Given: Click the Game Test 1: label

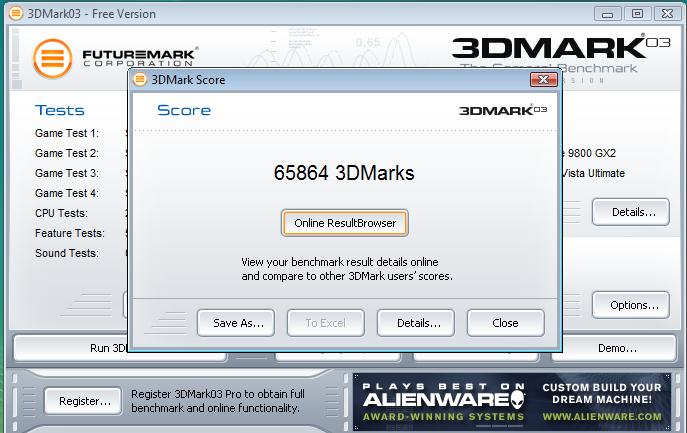Looking at the screenshot, I should click(x=67, y=133).
